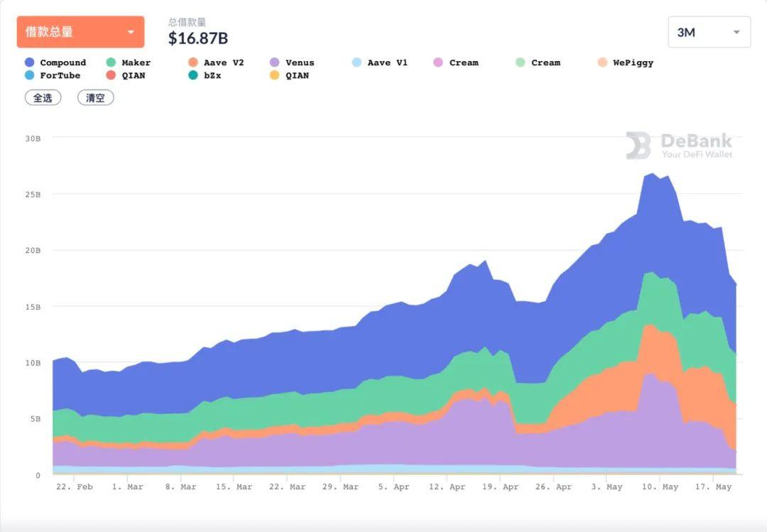
Task: Click the Aave V1 light-blue legend dot
Action: point(357,63)
